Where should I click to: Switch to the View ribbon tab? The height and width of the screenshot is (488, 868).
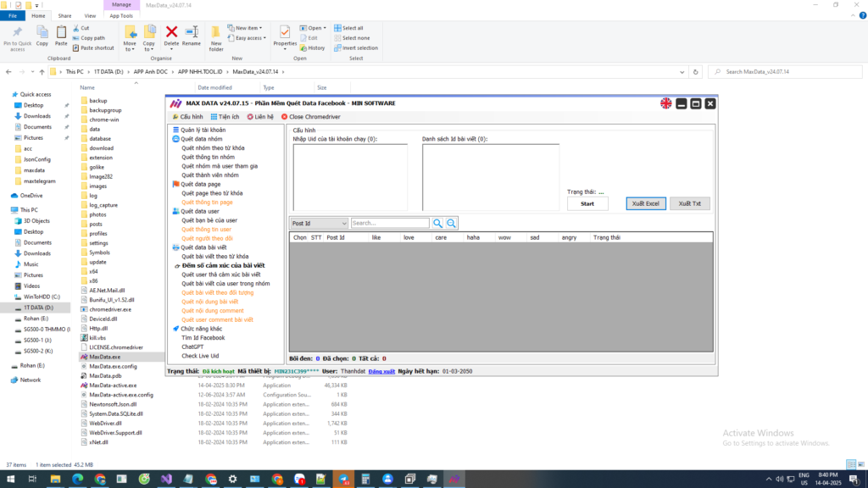(x=90, y=15)
